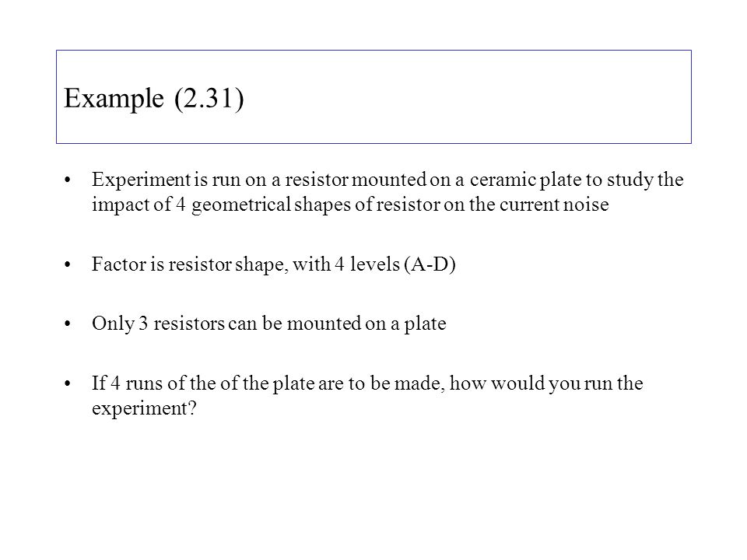747x560 pixels.
Task: Click the text "Only 3 resistors"
Action: tap(158, 324)
